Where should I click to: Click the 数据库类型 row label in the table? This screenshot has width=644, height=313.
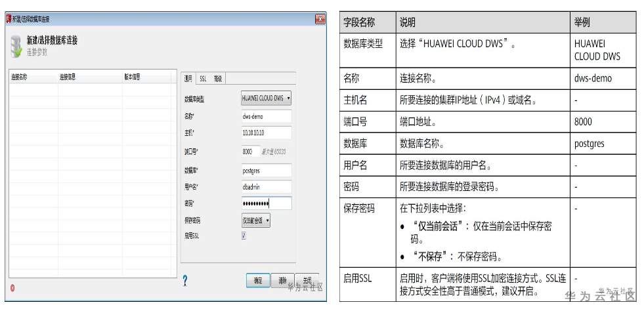363,43
